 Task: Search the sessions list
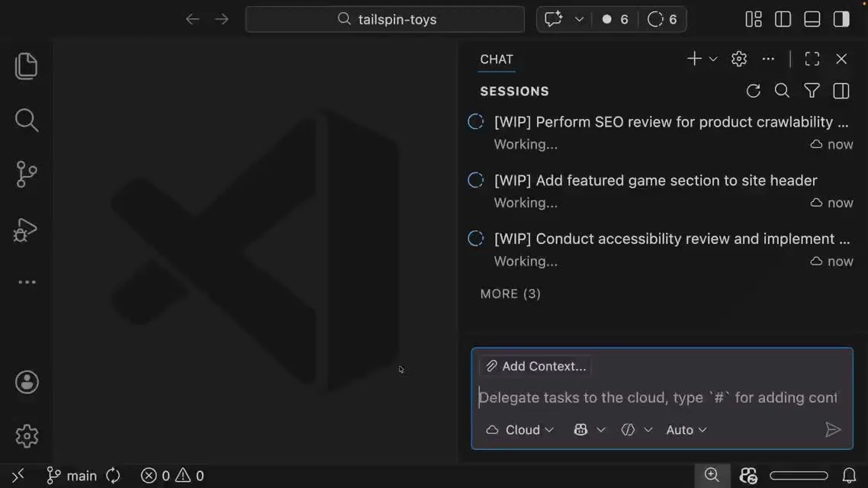click(x=783, y=91)
